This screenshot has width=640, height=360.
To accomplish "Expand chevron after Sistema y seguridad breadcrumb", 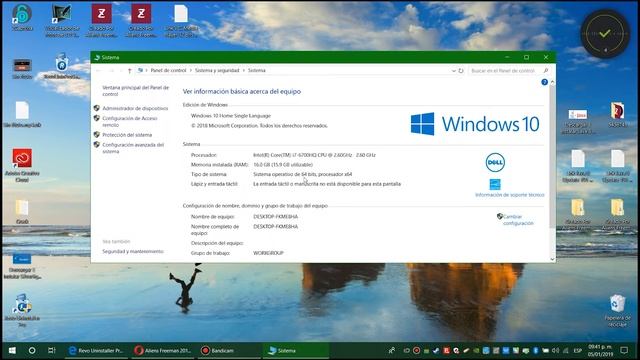I will 244,71.
